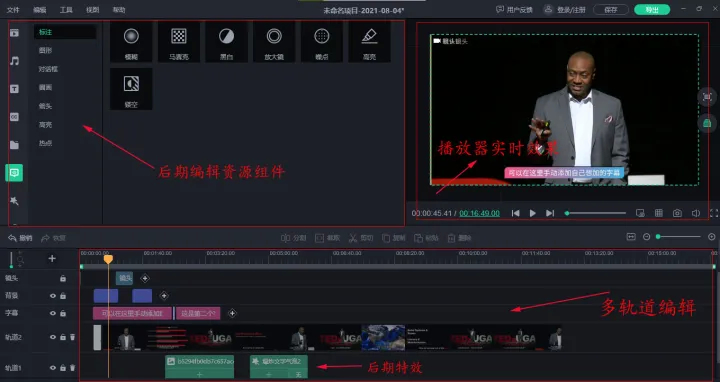Delete 轨道1 with its trash icon
Image resolution: width=720 pixels, height=382 pixels.
(x=73, y=368)
